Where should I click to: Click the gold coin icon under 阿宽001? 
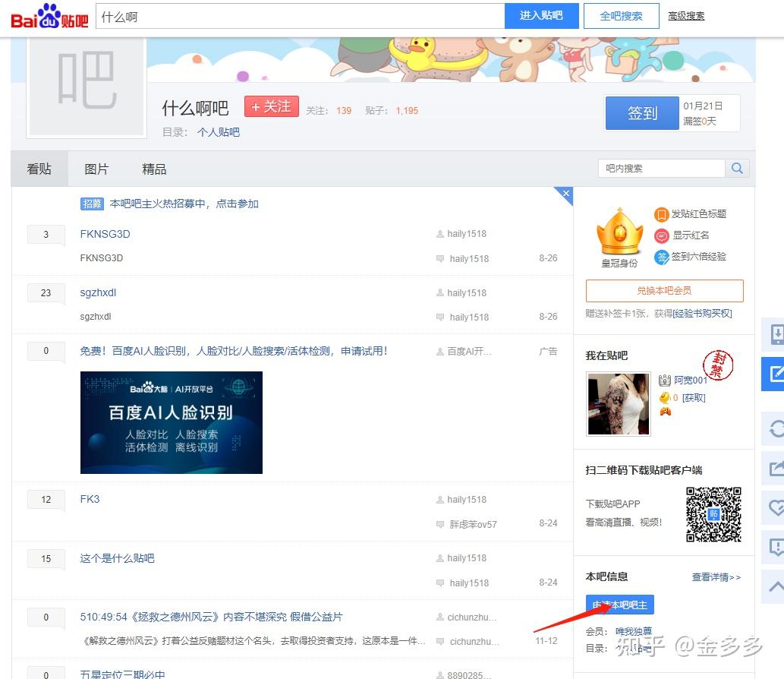[665, 398]
